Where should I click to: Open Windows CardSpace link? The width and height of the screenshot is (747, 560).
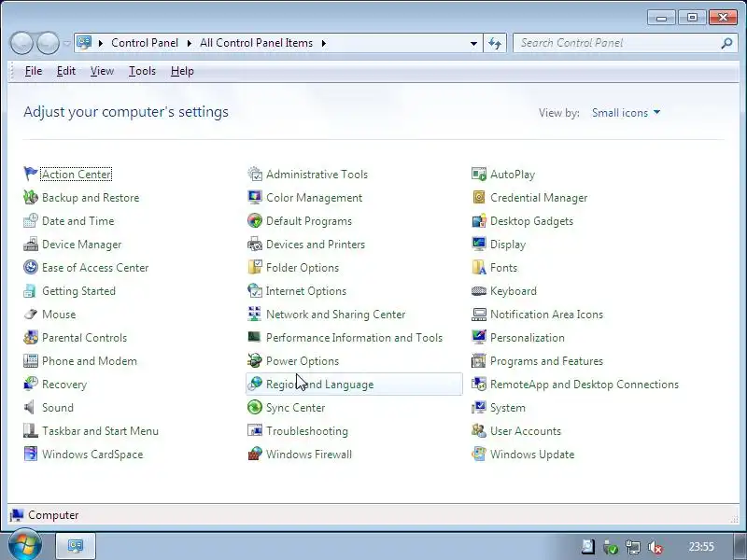point(92,455)
